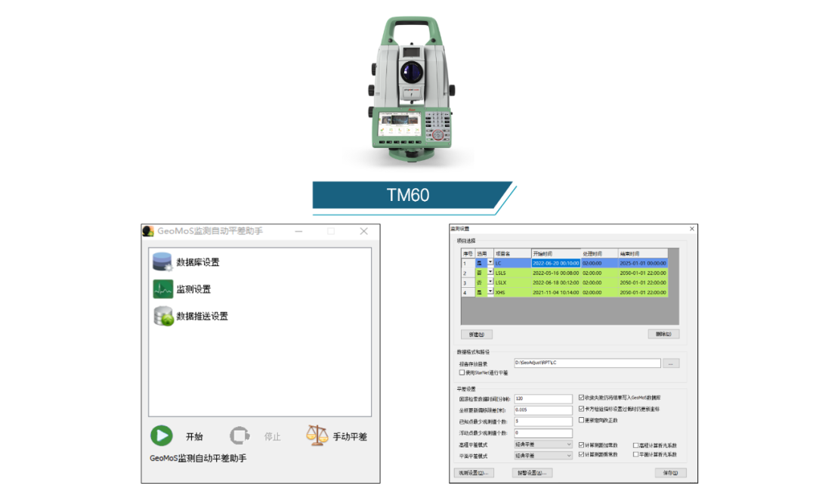Click processing time 02:00:00 in row XHS
Viewport: 816px width, 504px height.
tap(599, 292)
